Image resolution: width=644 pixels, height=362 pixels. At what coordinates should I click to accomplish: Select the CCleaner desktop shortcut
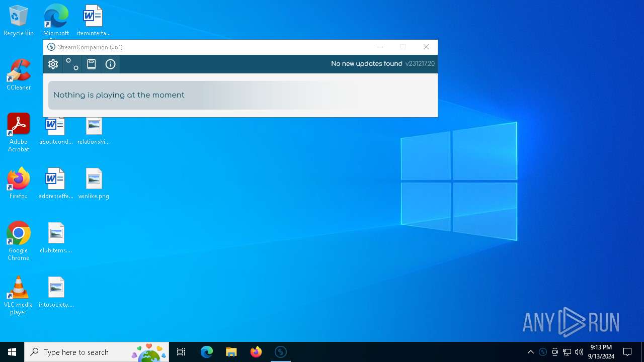[x=19, y=75]
